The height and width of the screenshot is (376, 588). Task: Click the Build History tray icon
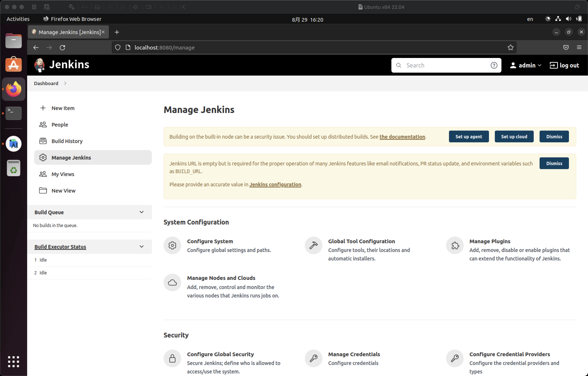[43, 141]
